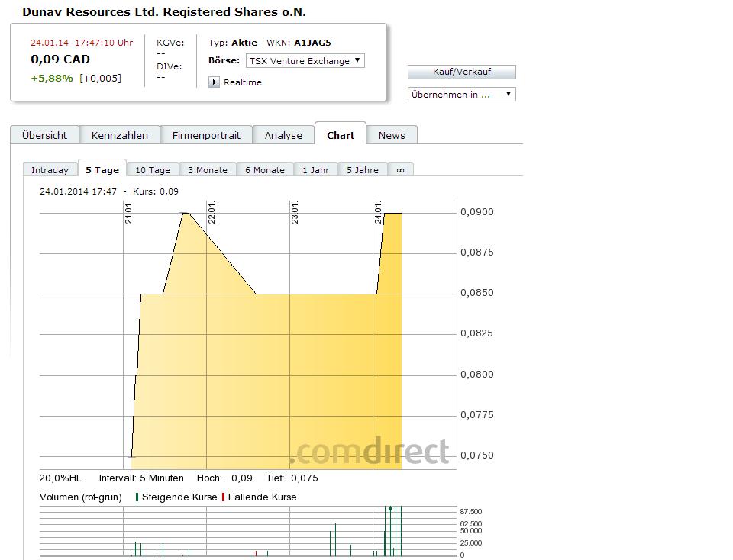
Task: Open the News tab
Action: click(x=392, y=136)
